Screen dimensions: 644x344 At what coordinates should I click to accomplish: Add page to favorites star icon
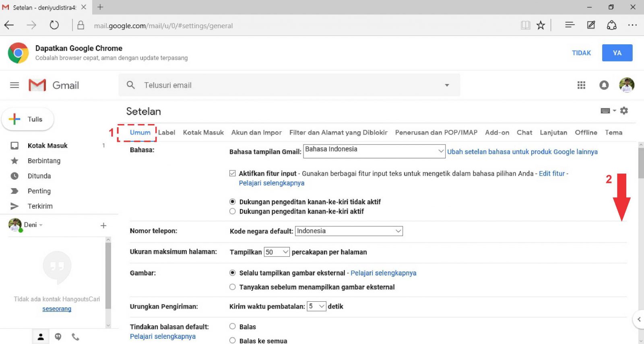pyautogui.click(x=541, y=25)
